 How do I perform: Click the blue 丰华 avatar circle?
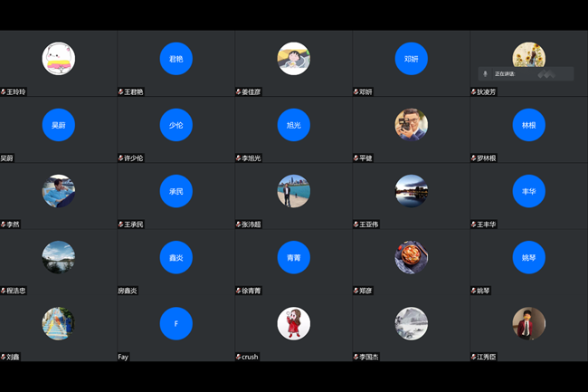click(x=528, y=191)
